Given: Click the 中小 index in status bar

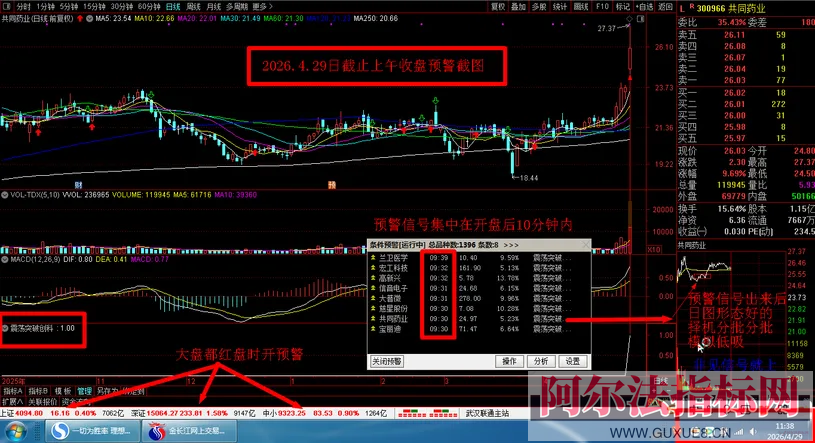Looking at the screenshot, I should (324, 413).
